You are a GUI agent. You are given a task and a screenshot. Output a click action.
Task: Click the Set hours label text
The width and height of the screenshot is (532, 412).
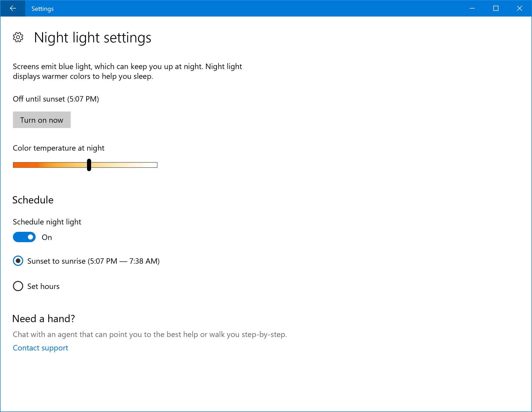[43, 286]
